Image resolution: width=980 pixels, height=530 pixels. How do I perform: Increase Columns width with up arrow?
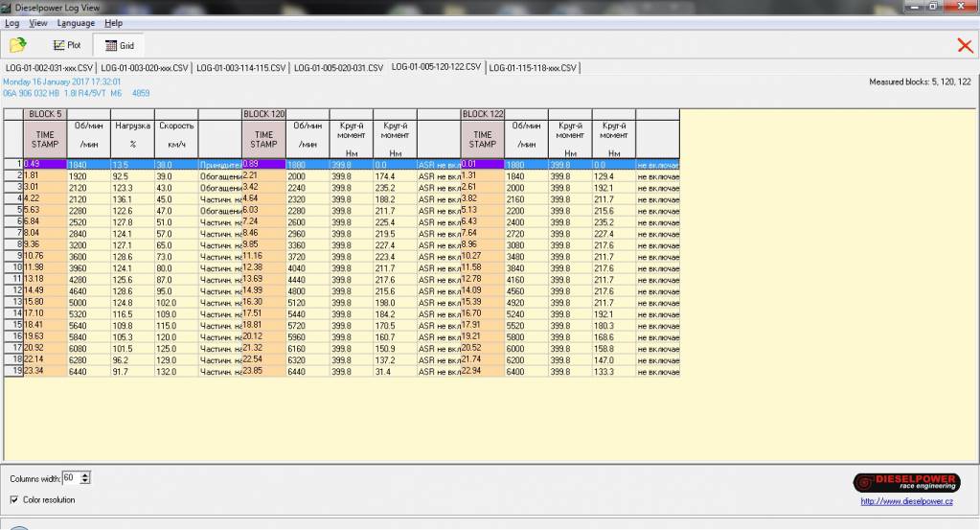coord(87,474)
